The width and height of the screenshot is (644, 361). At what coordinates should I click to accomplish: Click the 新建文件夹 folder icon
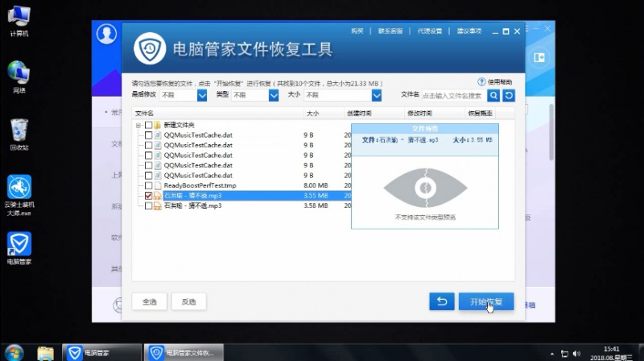158,125
